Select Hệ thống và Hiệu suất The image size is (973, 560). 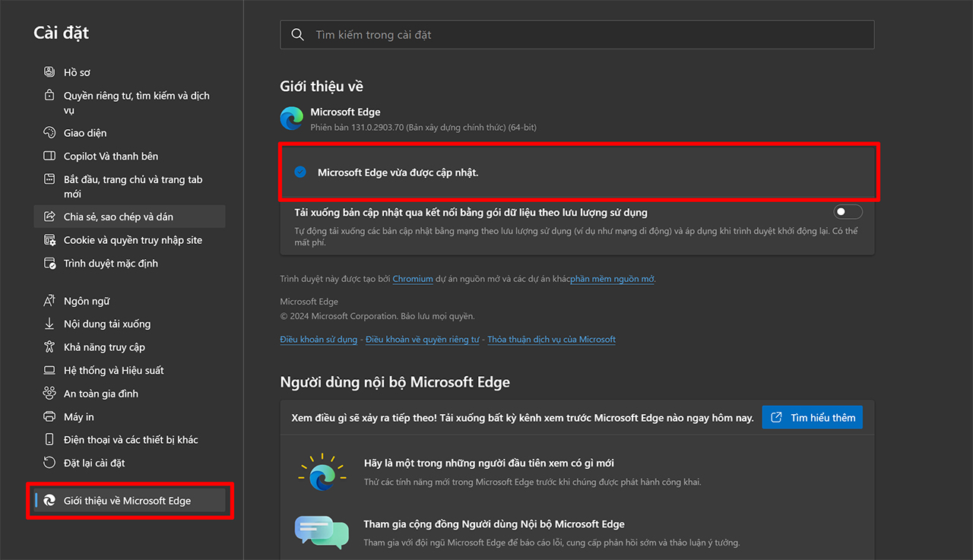pyautogui.click(x=129, y=371)
